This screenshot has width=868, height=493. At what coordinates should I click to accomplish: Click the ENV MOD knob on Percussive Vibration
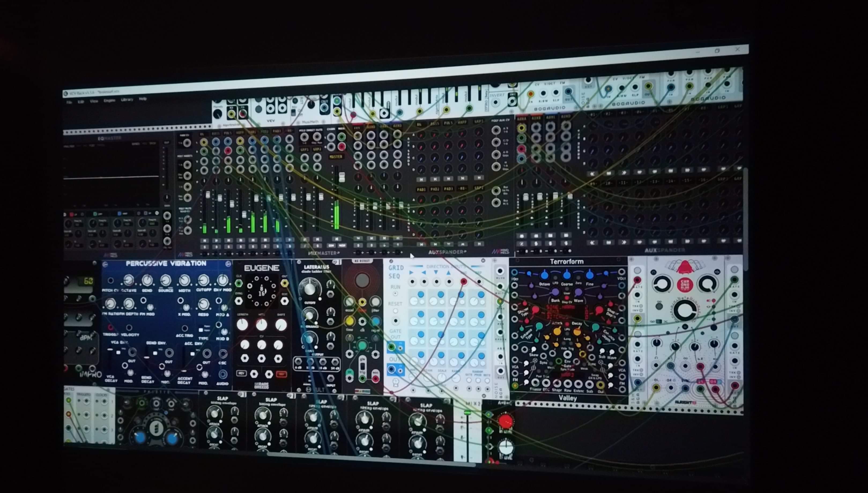[222, 280]
